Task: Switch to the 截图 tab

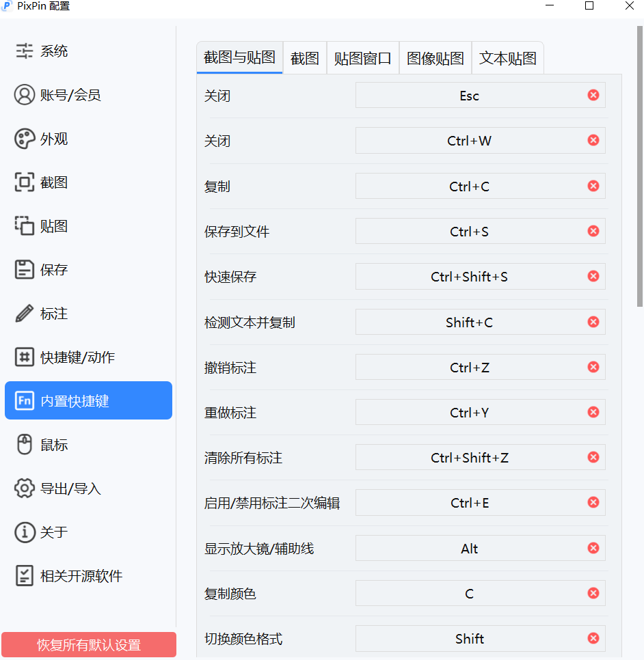Action: click(x=304, y=57)
